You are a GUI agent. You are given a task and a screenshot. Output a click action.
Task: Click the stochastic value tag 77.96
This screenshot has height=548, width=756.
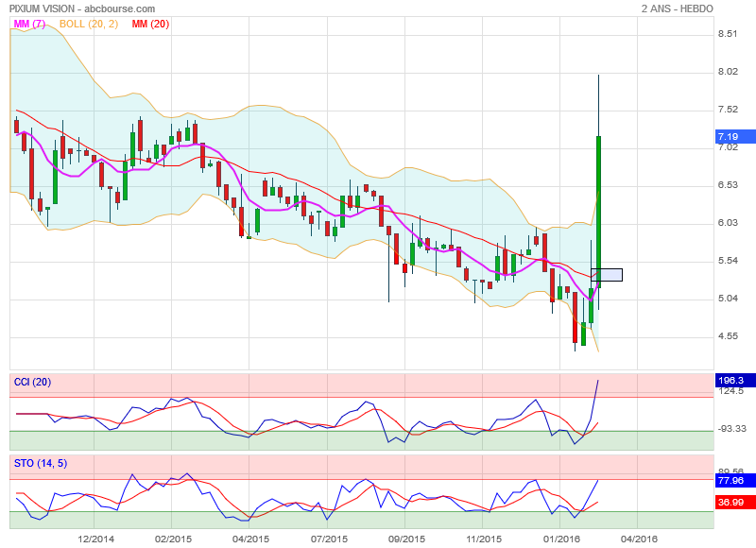pyautogui.click(x=735, y=481)
